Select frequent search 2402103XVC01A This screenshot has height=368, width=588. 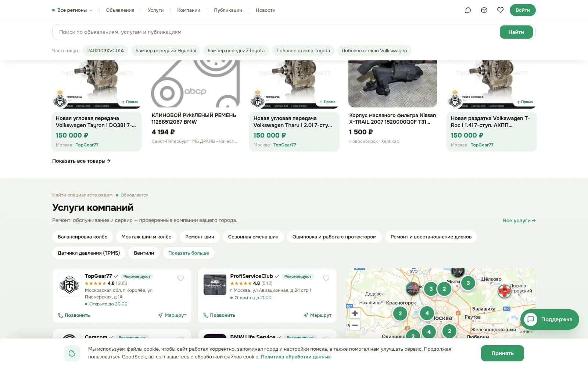pyautogui.click(x=105, y=51)
